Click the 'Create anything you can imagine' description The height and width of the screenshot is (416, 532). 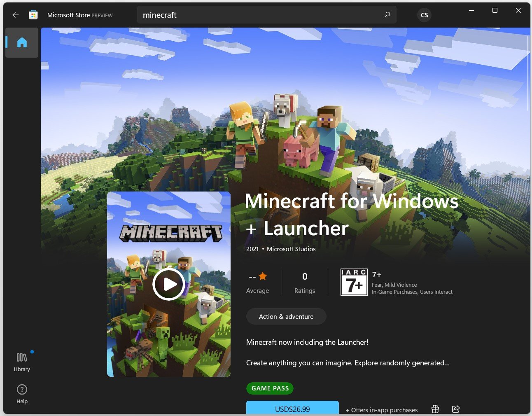(348, 363)
